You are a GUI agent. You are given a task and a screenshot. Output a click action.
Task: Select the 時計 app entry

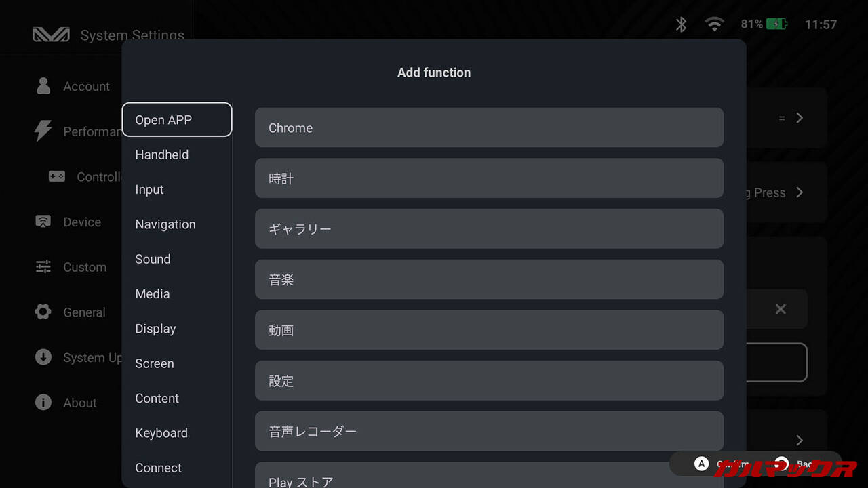(x=489, y=178)
